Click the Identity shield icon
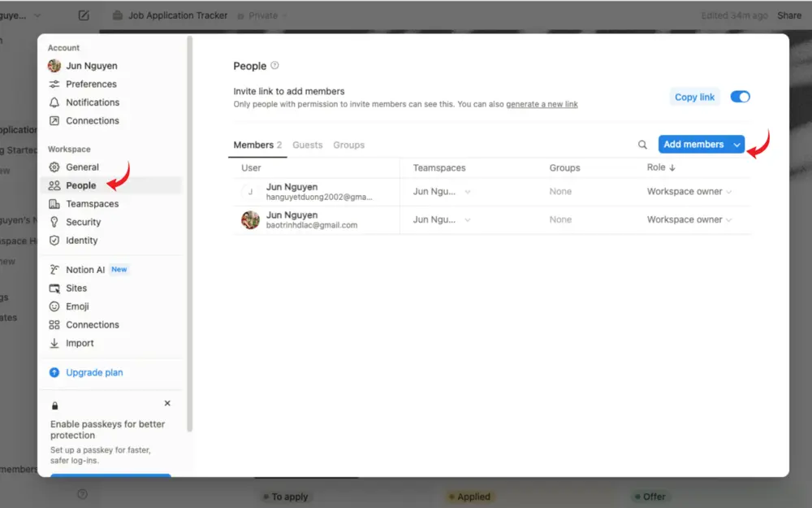The width and height of the screenshot is (812, 508). pos(54,241)
